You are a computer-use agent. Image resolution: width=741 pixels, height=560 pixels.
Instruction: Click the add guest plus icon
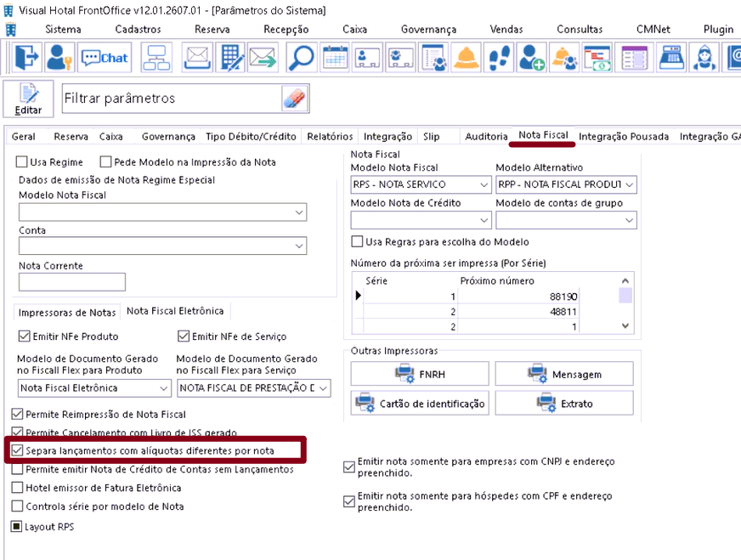click(x=532, y=57)
